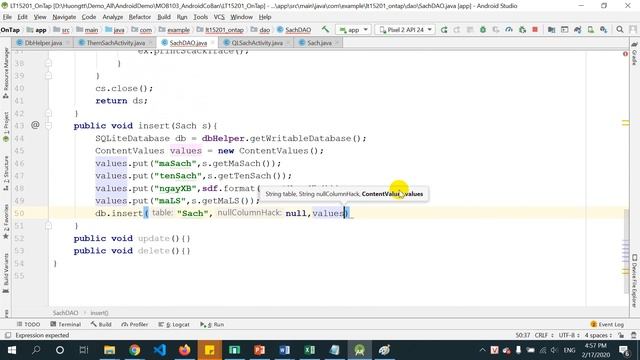Open the Edit menu
The width and height of the screenshot is (640, 360).
tap(22, 17)
